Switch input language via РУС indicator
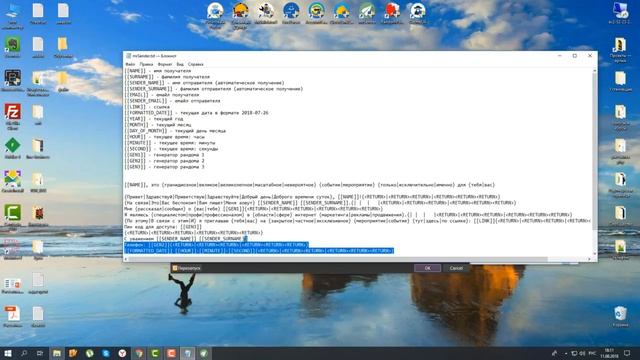The image size is (640, 360). click(x=592, y=353)
